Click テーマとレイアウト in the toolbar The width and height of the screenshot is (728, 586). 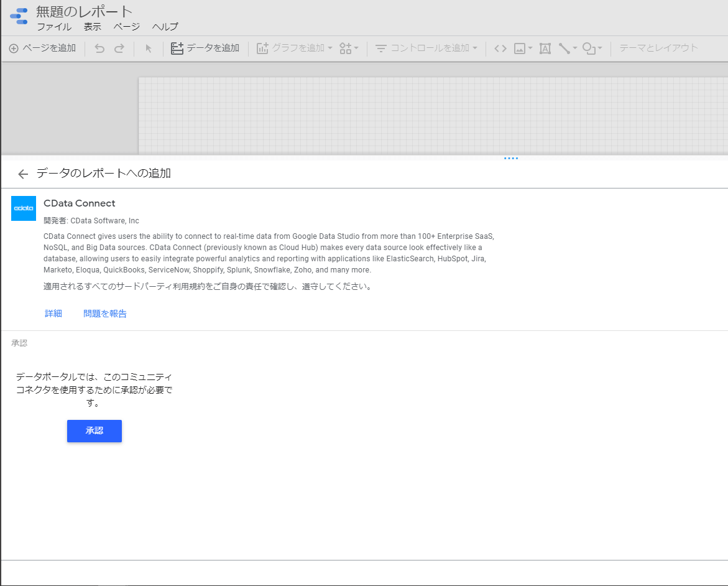pyautogui.click(x=658, y=48)
